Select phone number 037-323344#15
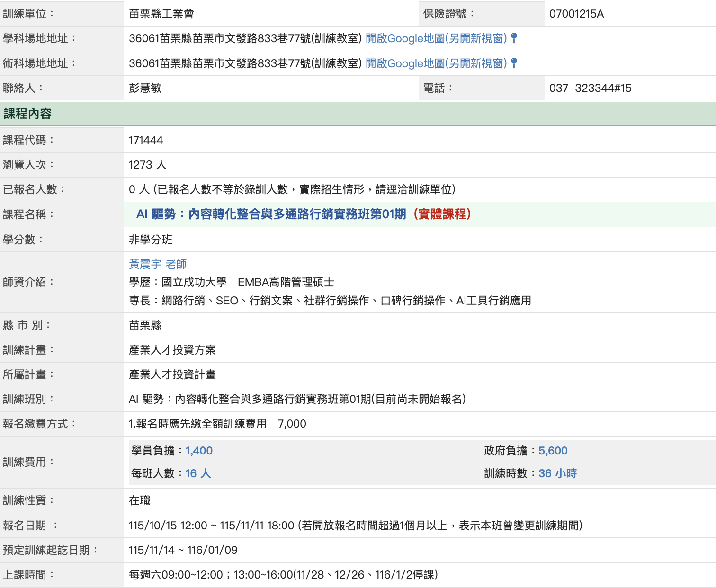The image size is (716, 588). coord(590,88)
